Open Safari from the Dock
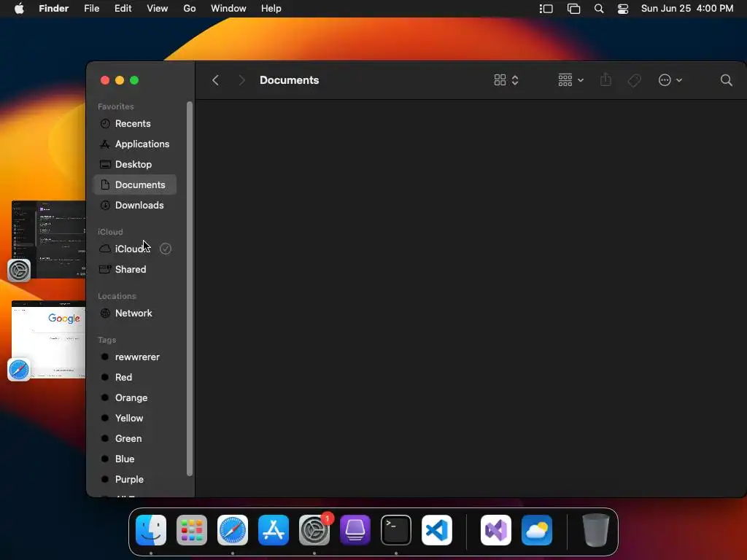Viewport: 747px width, 560px height. (x=233, y=530)
